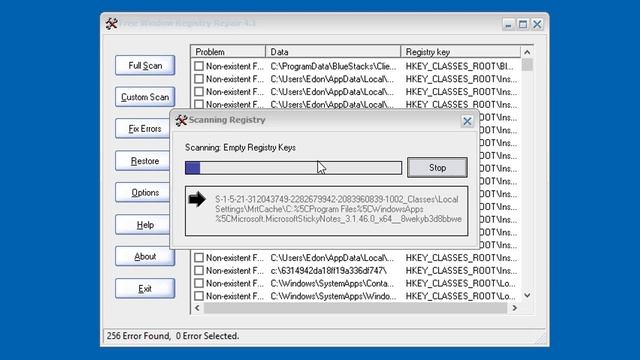Image resolution: width=640 pixels, height=360 pixels.
Task: Click the black arrow icon beside scanned key path
Action: [x=197, y=199]
